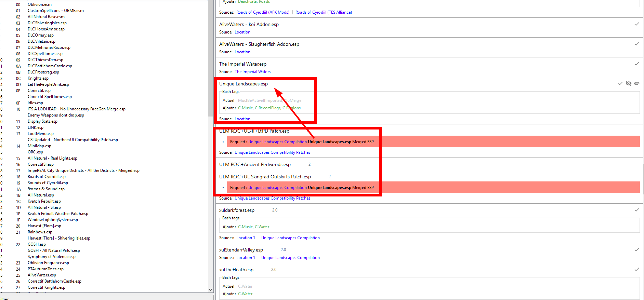Select Storms & Sound.esp in the plugin list
Image resolution: width=644 pixels, height=300 pixels.
pyautogui.click(x=46, y=189)
